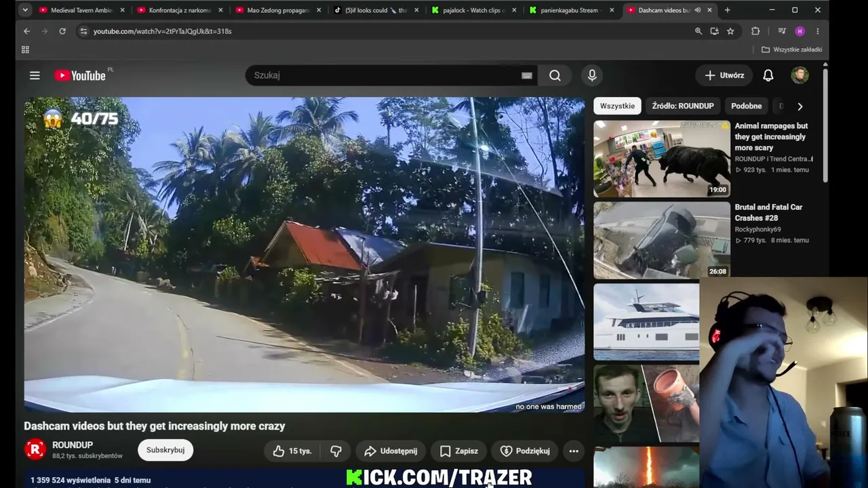Switch to the panienkagabu Stream tab
The height and width of the screenshot is (488, 868).
573,10
